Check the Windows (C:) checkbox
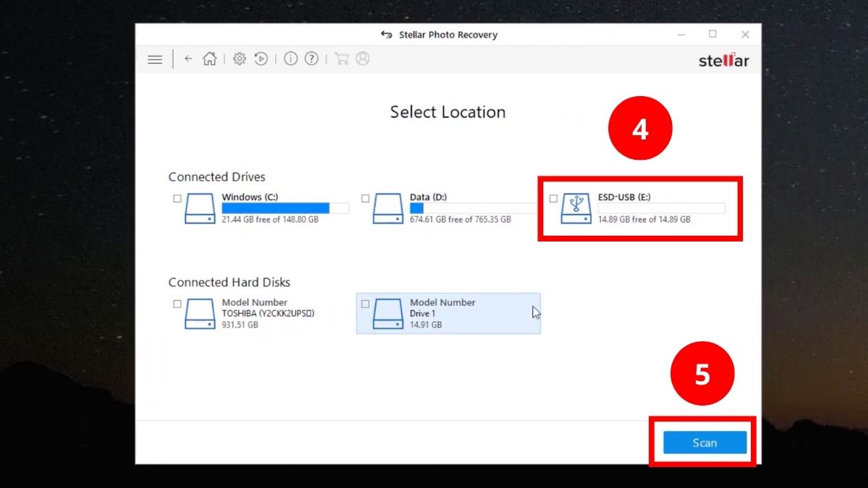 pyautogui.click(x=177, y=198)
